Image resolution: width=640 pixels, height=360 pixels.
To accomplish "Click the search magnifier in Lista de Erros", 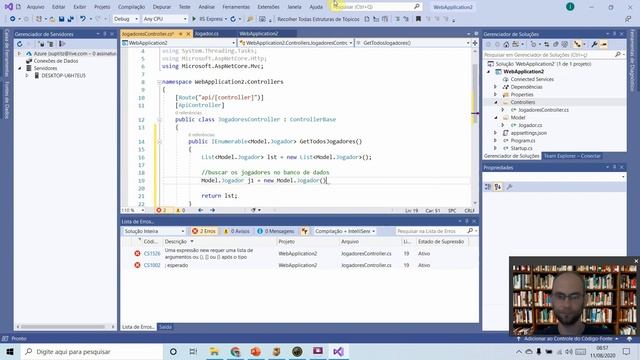I will click(470, 231).
